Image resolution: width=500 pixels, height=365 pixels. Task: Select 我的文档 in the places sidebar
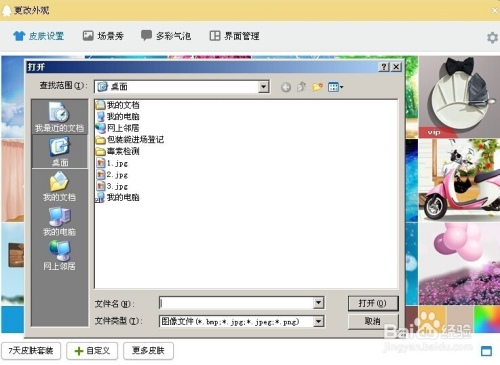click(x=59, y=186)
